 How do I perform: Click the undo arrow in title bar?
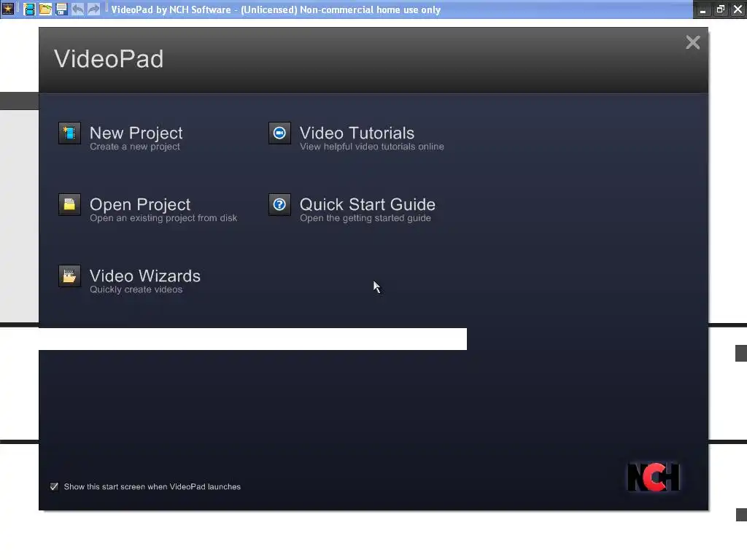click(x=77, y=9)
